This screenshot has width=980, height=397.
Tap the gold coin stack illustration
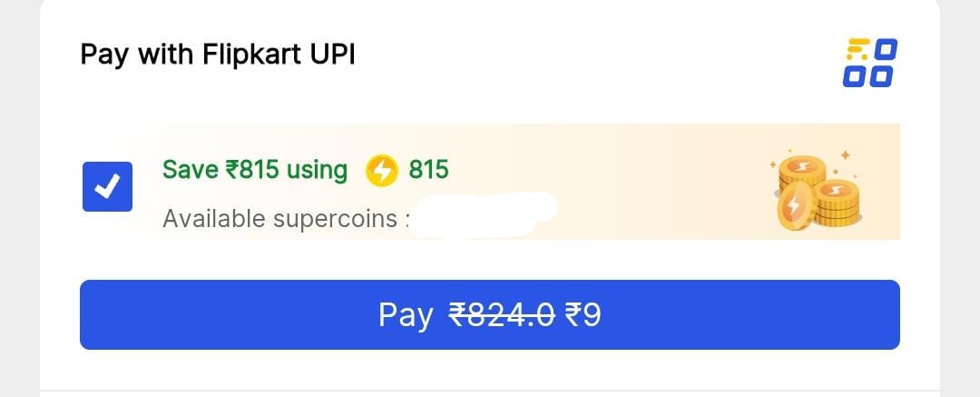817,191
